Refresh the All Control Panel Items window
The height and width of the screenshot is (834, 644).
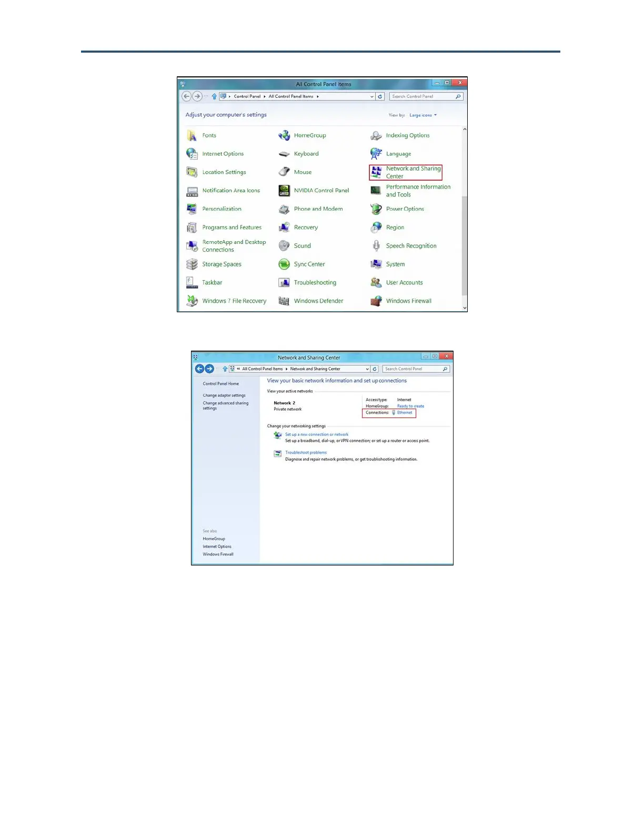coord(380,96)
